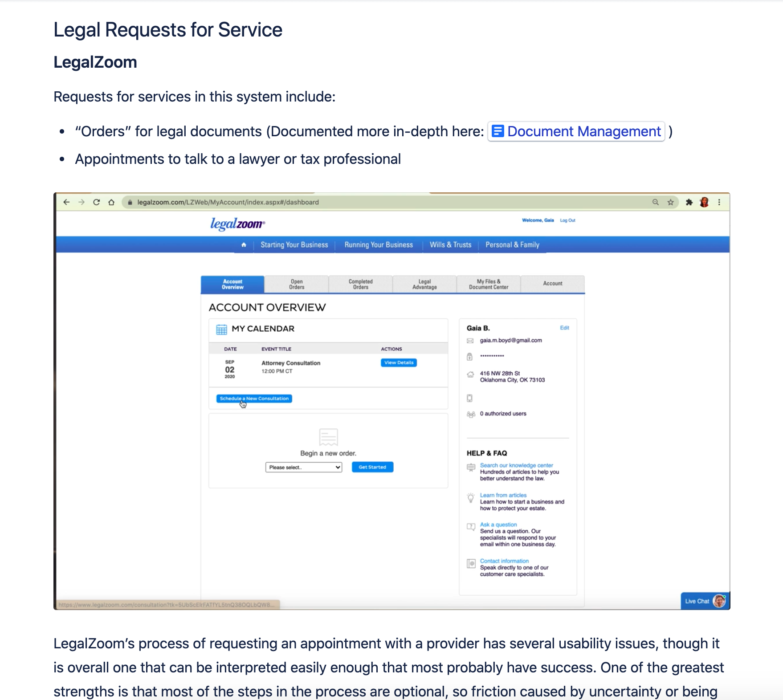This screenshot has width=783, height=700.
Task: Click the browser profile avatar
Action: (704, 202)
